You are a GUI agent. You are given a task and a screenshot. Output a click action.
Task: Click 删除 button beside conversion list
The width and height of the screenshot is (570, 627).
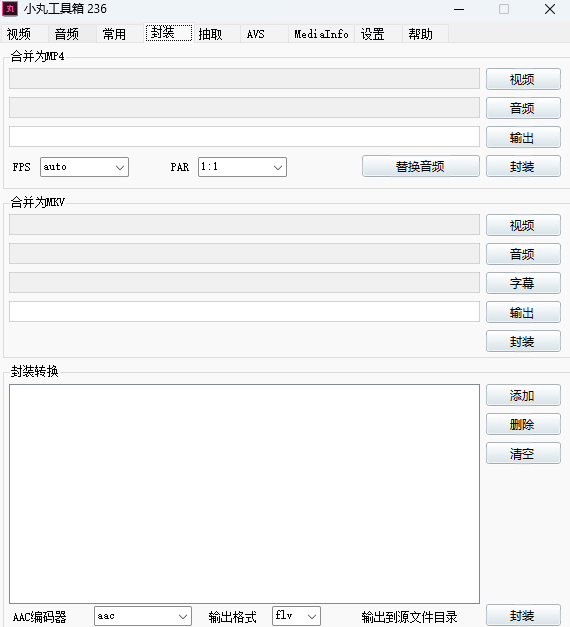pos(523,424)
